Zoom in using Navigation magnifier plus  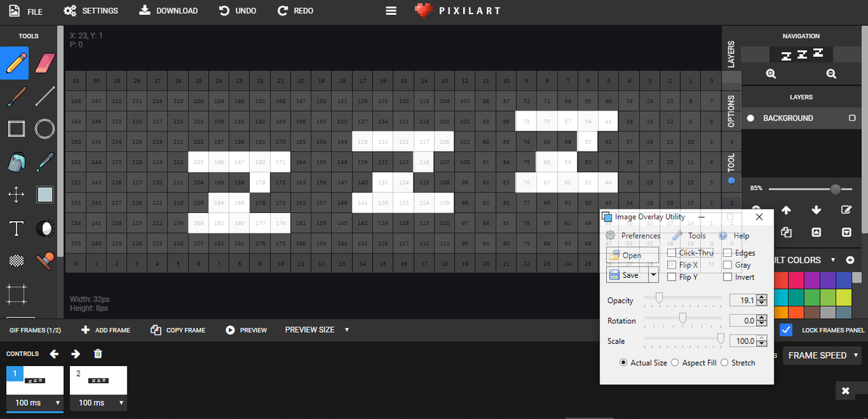[771, 75]
